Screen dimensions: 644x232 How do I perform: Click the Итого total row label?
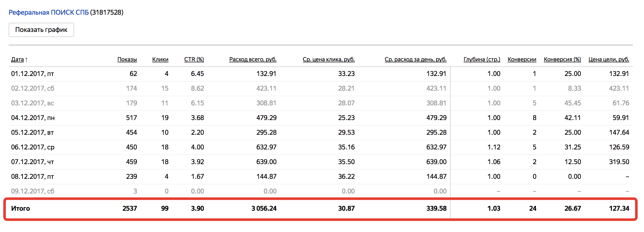click(x=21, y=208)
